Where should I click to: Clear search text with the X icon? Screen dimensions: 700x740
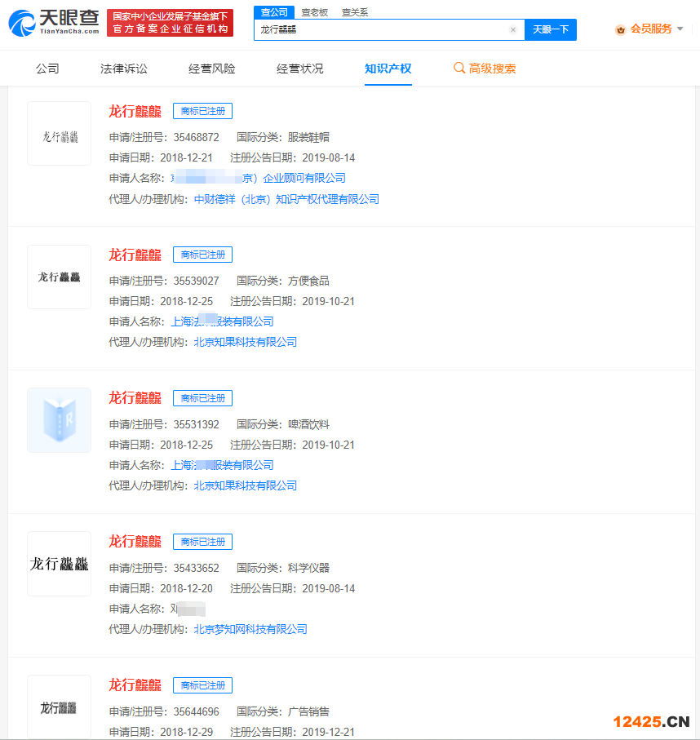point(512,30)
